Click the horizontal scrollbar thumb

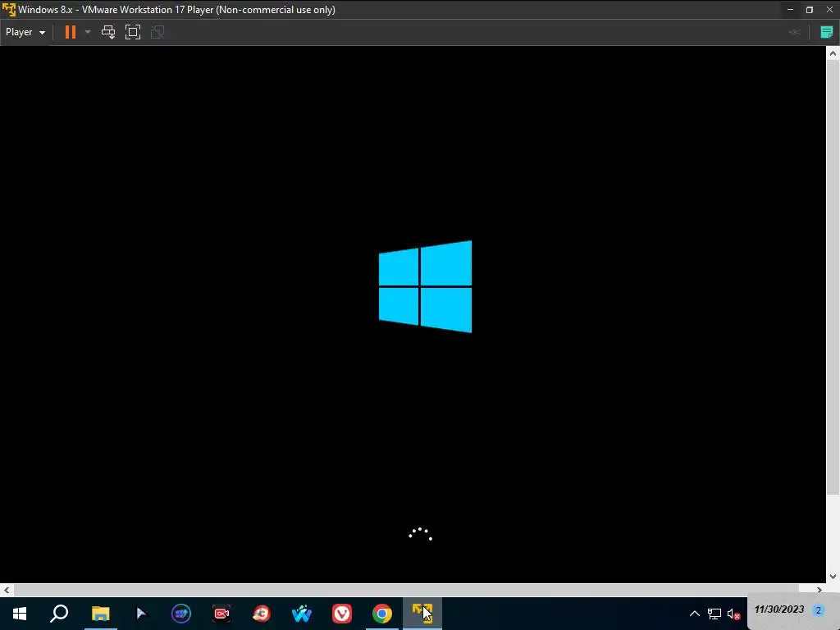(406, 590)
